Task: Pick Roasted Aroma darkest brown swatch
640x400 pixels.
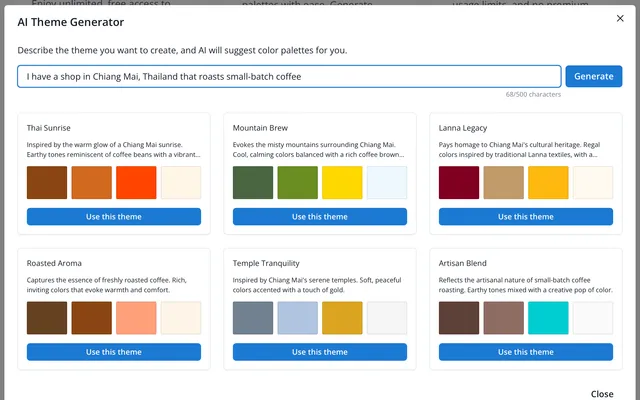Action: 47,318
